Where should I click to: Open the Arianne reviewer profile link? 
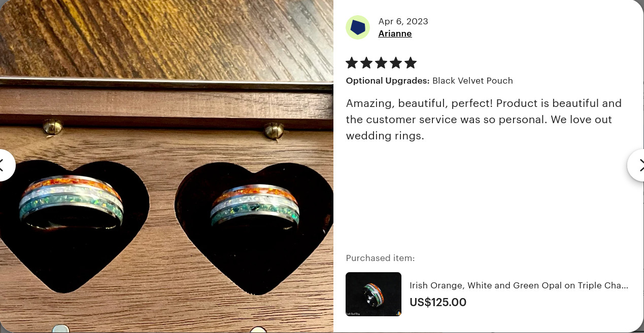coord(395,33)
